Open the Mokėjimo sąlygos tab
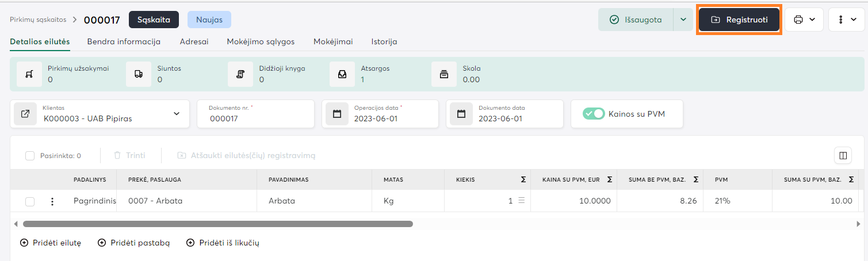Screen dimensions: 868x261 click(261, 41)
